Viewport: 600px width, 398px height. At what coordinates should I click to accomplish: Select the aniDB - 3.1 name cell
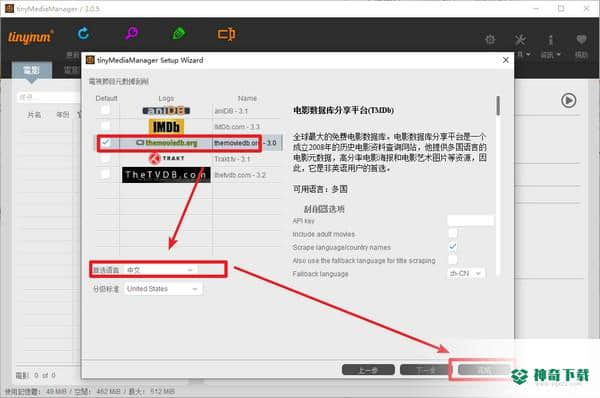(247, 111)
